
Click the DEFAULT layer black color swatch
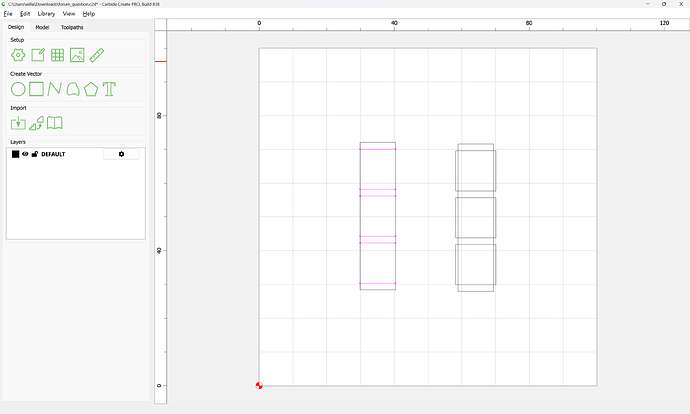click(15, 154)
